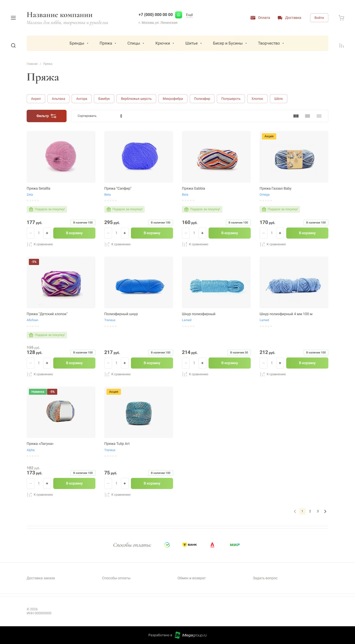355x644 pixels.
Task: Open the shopping cart icon
Action: (341, 18)
